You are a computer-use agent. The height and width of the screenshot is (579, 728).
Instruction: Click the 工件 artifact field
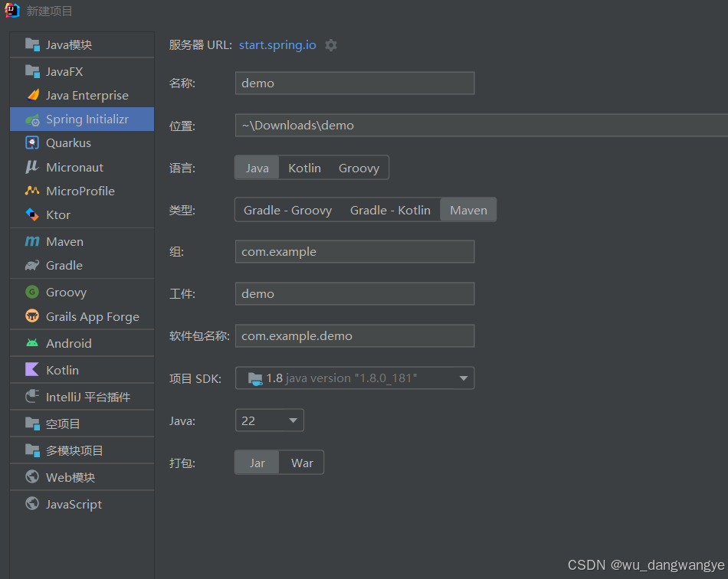[355, 293]
